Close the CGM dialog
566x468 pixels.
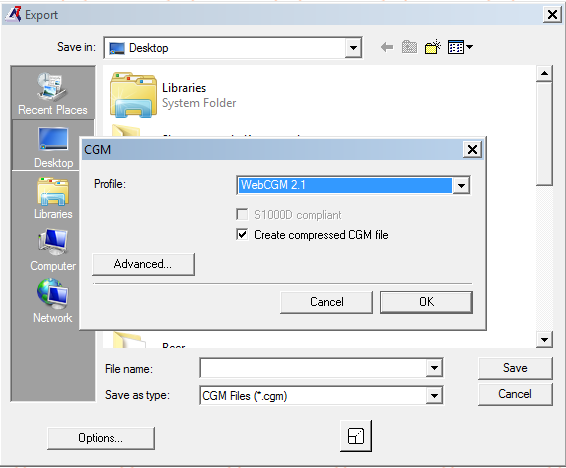click(473, 149)
